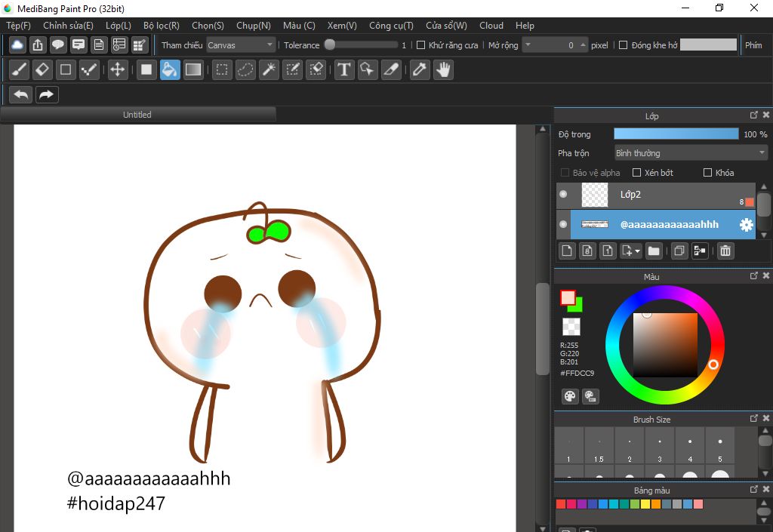773x532 pixels.
Task: Select the Select Eraser tool
Action: [316, 69]
